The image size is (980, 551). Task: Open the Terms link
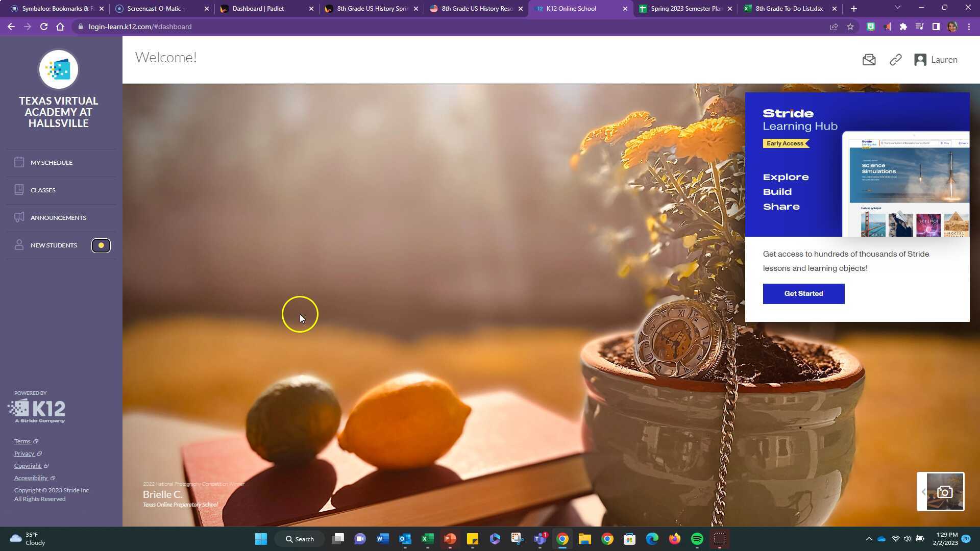[x=22, y=441]
